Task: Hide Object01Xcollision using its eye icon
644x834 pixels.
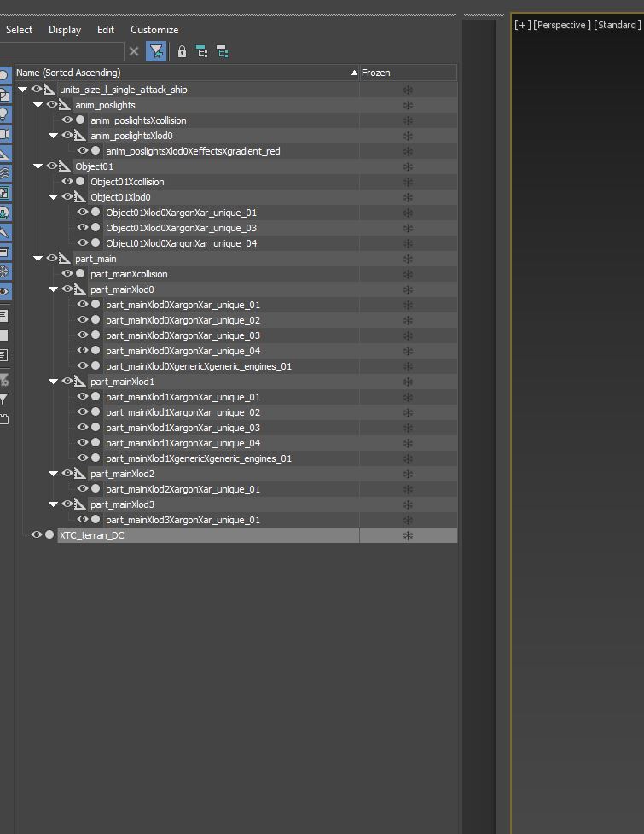Action: 67,182
